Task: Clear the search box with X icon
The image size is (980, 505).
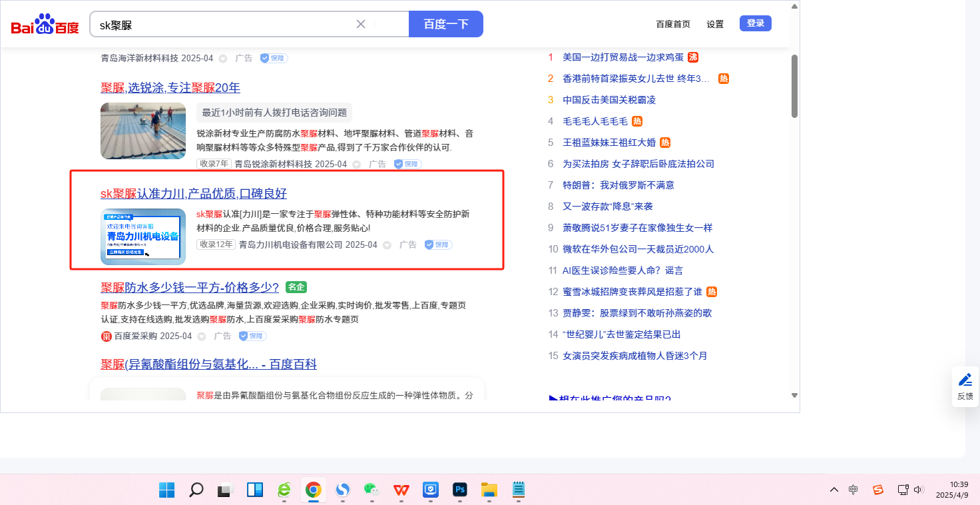Action: (x=361, y=24)
